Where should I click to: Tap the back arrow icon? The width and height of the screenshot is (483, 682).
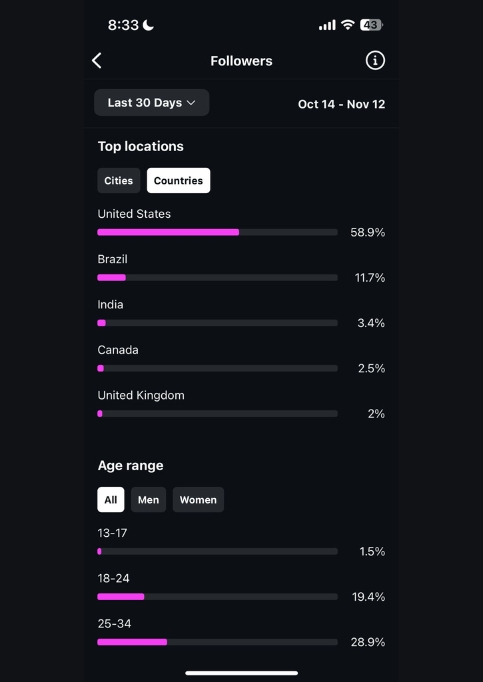pyautogui.click(x=97, y=61)
